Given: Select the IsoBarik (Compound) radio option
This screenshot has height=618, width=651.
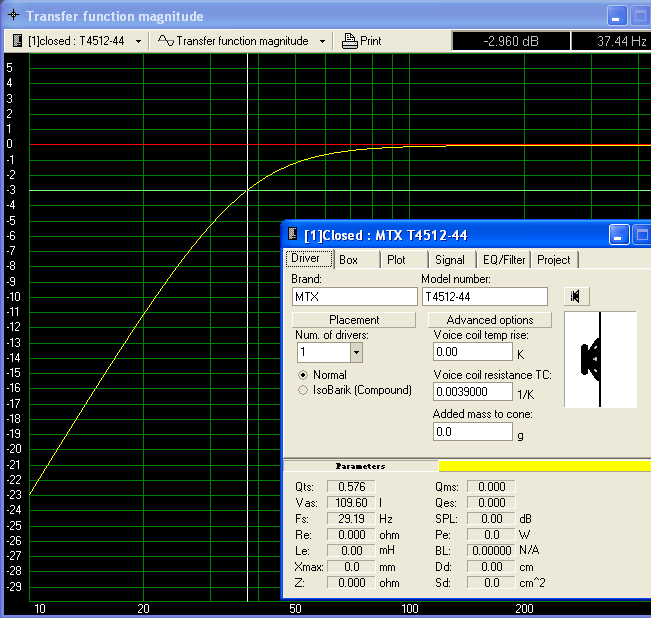Looking at the screenshot, I should pyautogui.click(x=303, y=390).
